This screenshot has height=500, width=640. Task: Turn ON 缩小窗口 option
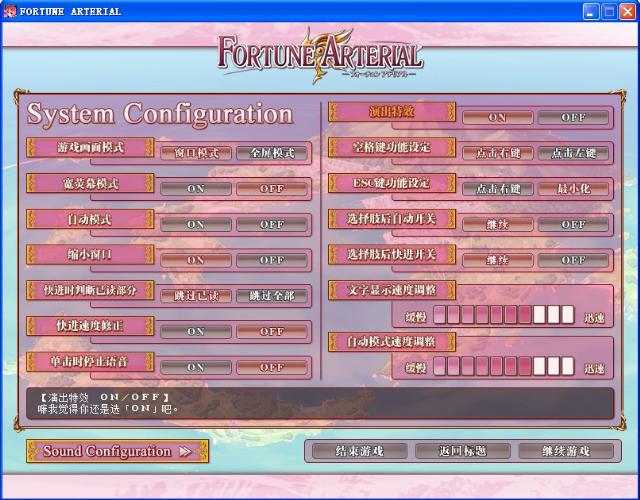[196, 260]
